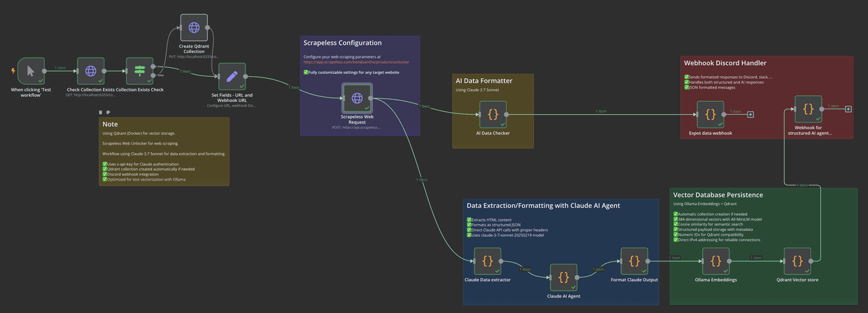Click the lightning trigger icon beside the first node

[14, 71]
